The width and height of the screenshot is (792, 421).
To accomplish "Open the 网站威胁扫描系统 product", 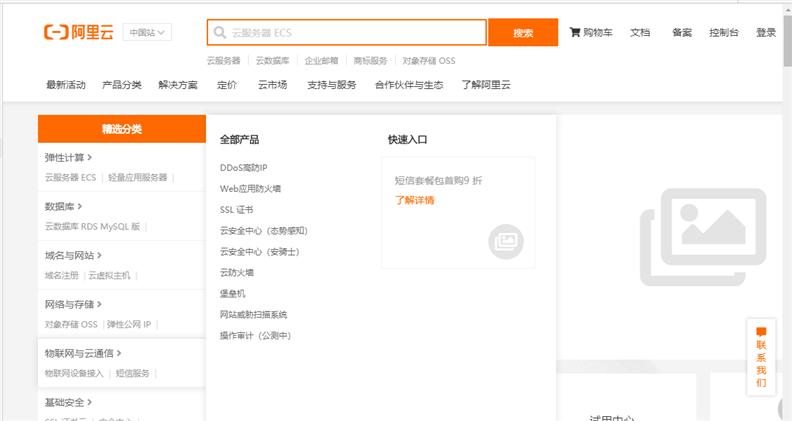I will [x=254, y=315].
